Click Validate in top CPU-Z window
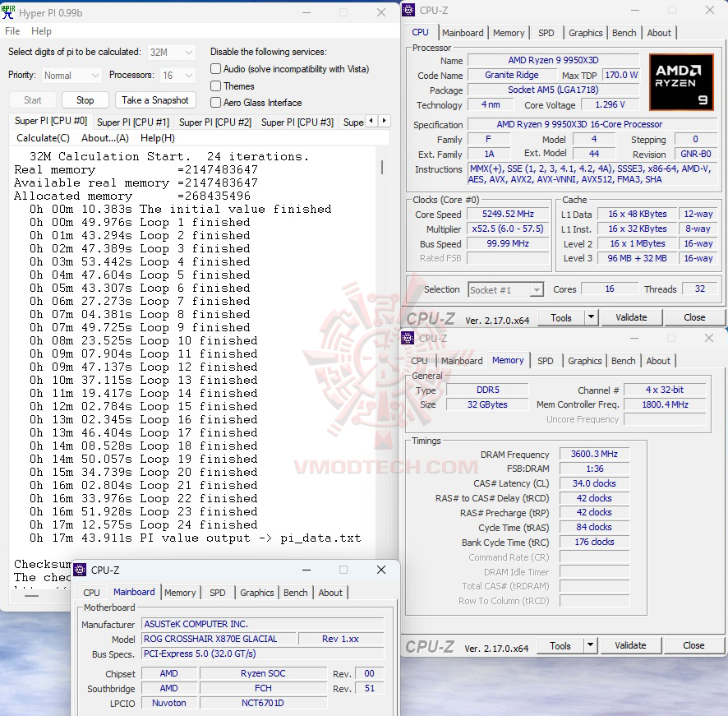 (x=631, y=317)
